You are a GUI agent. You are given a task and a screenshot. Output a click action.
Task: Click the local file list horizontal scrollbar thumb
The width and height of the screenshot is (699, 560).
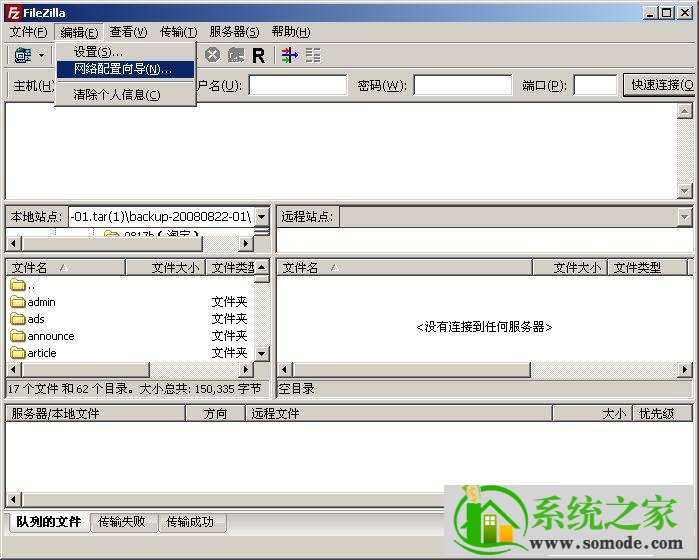pyautogui.click(x=85, y=369)
